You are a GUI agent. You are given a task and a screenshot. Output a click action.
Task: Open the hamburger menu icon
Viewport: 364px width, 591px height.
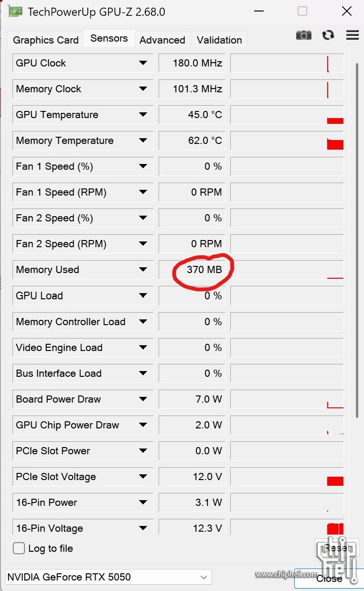(x=353, y=35)
